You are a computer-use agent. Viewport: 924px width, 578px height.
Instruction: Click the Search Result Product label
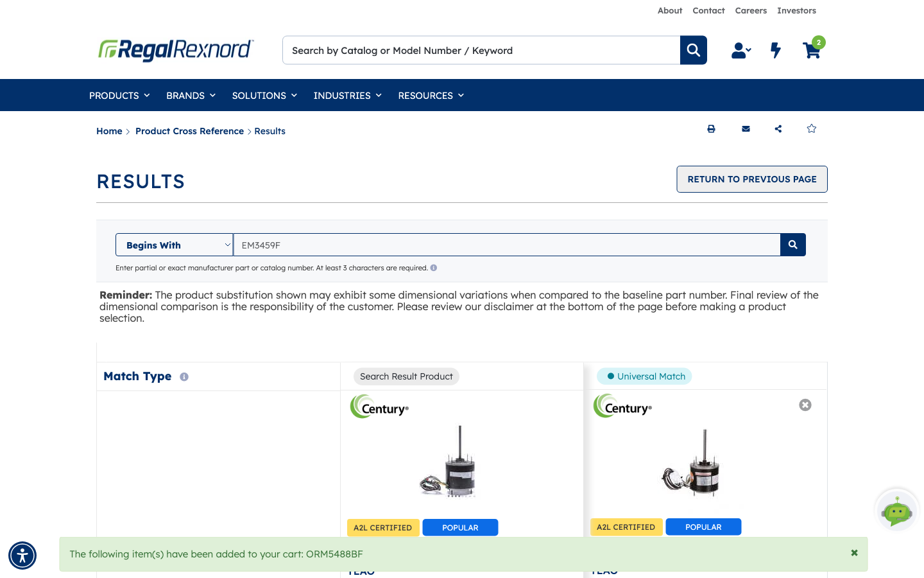click(406, 376)
